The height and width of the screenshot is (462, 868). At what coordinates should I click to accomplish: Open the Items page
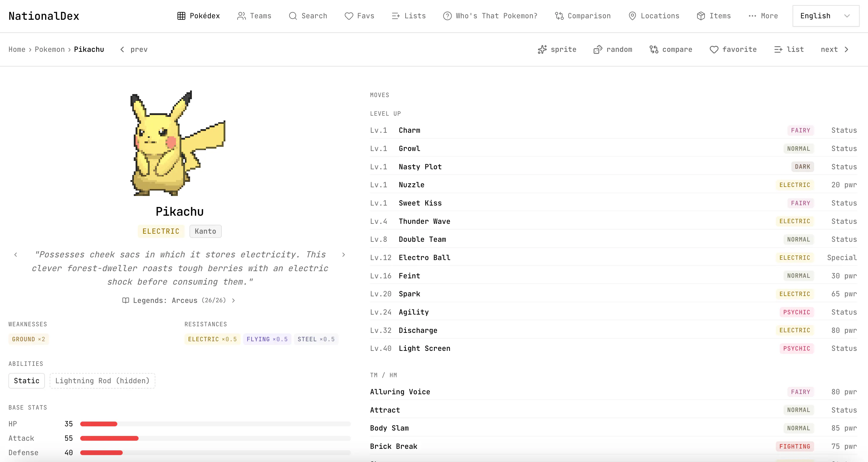(714, 16)
